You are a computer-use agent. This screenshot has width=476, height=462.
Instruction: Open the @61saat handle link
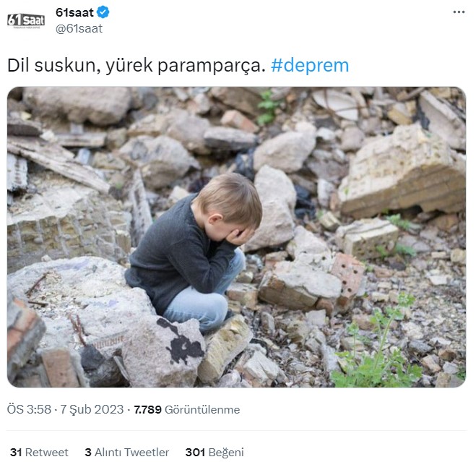(79, 29)
